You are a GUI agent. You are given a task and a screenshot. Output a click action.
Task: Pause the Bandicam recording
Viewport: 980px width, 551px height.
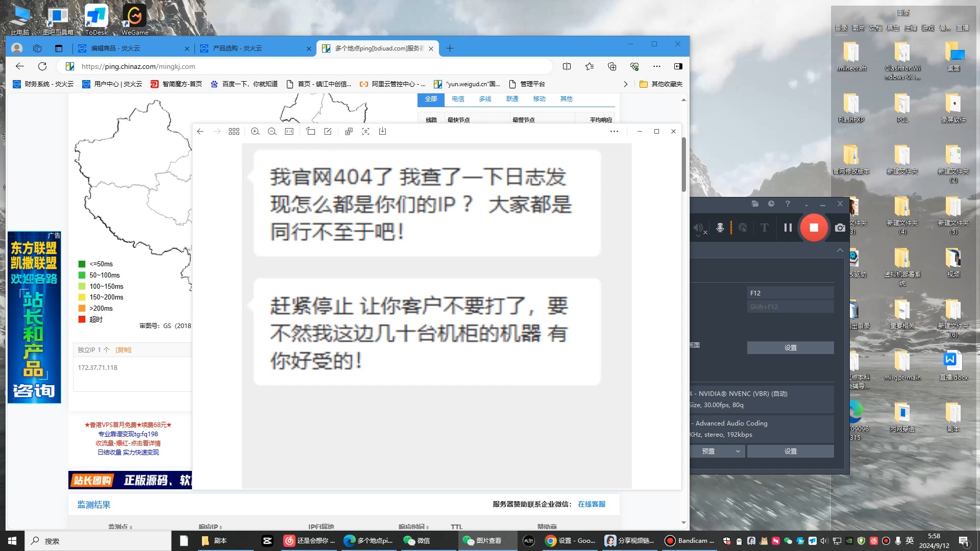788,228
